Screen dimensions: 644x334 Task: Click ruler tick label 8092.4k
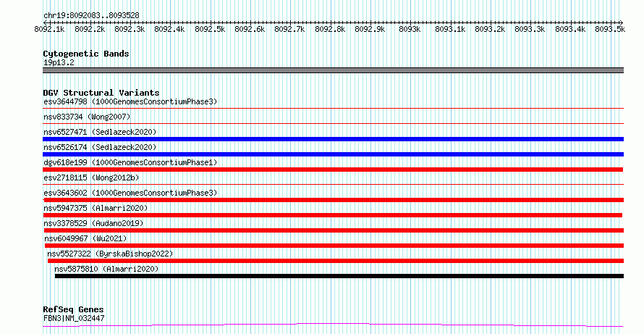click(169, 29)
